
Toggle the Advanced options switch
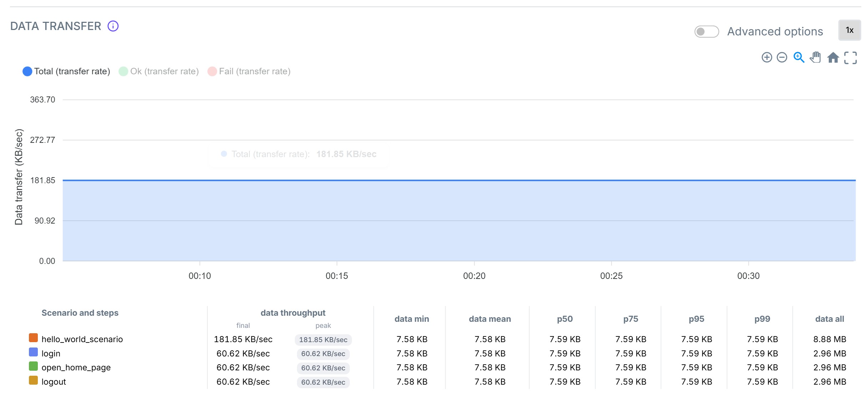click(706, 31)
